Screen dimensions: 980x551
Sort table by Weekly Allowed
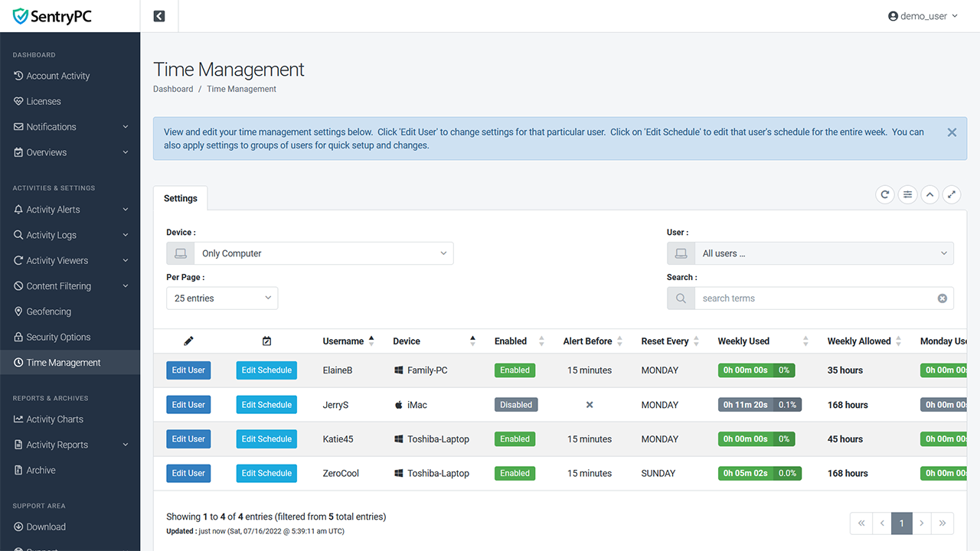864,341
